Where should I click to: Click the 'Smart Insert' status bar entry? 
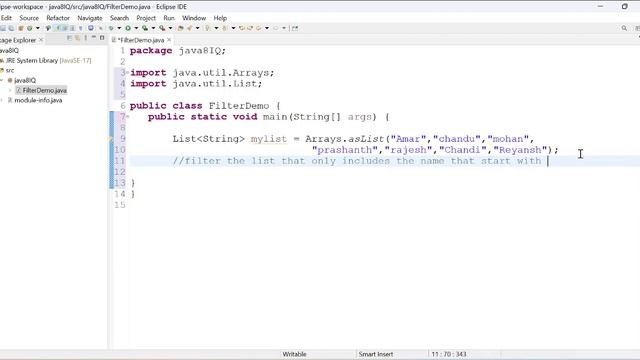tap(376, 354)
